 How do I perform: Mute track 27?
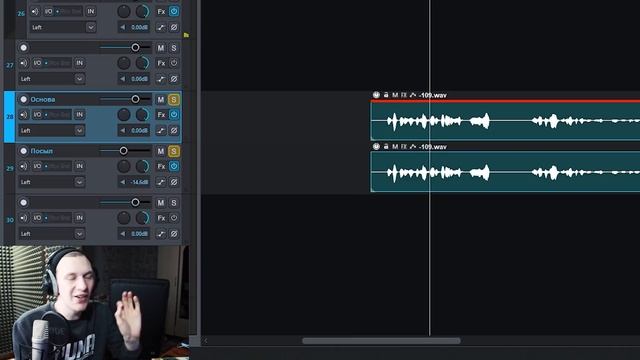click(x=161, y=48)
